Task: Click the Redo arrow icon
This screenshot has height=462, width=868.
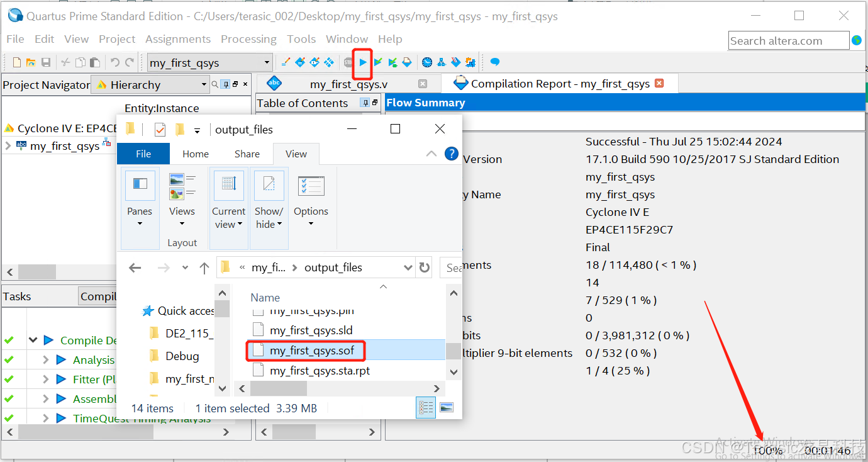Action: [x=130, y=62]
